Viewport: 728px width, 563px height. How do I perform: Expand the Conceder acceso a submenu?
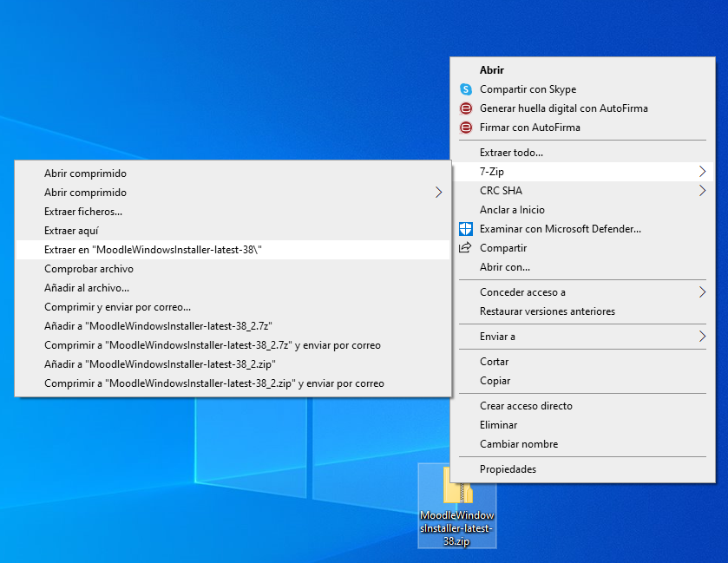(701, 292)
